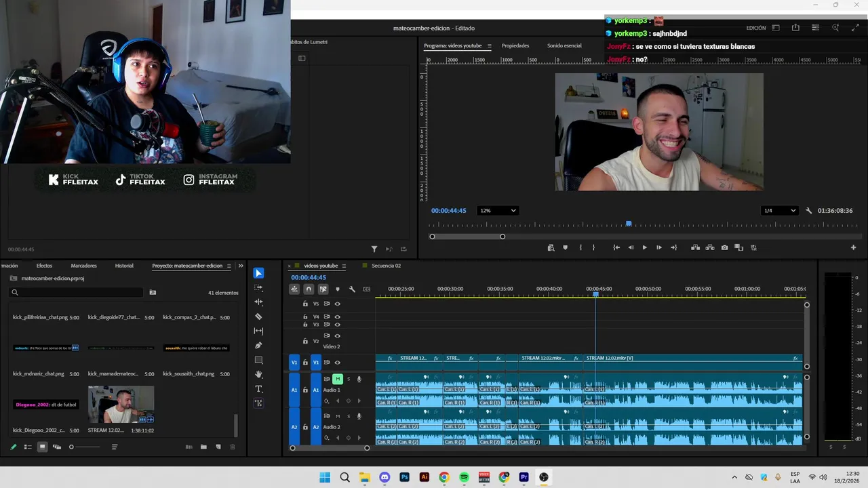Open the 12% zoom level dropdown
This screenshot has width=868, height=488.
[x=498, y=211]
